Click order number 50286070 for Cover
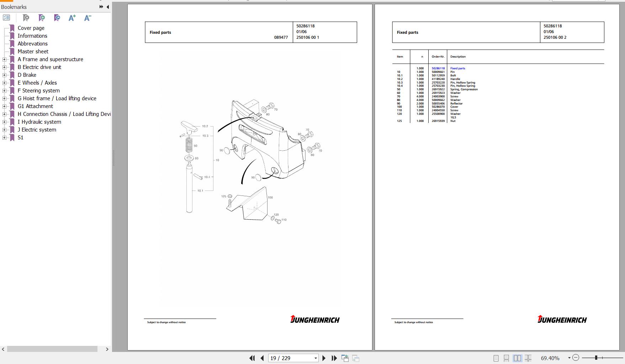This screenshot has height=364, width=625. (438, 107)
